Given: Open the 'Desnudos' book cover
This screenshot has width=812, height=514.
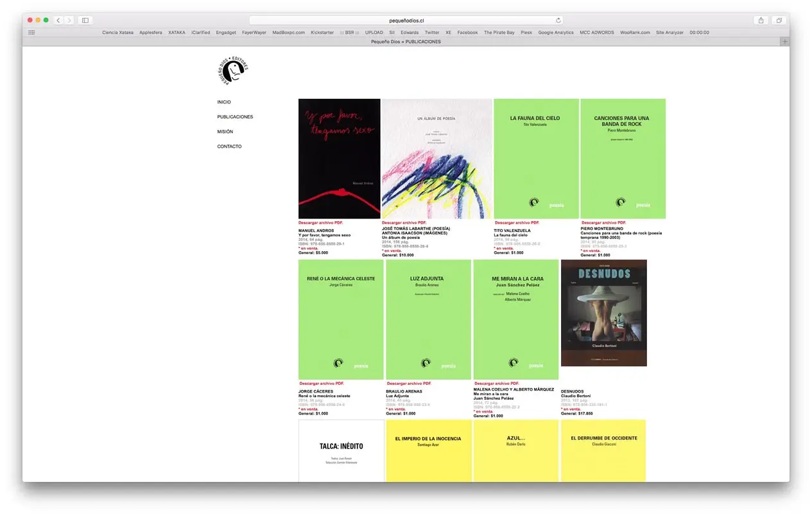Looking at the screenshot, I should pos(604,313).
